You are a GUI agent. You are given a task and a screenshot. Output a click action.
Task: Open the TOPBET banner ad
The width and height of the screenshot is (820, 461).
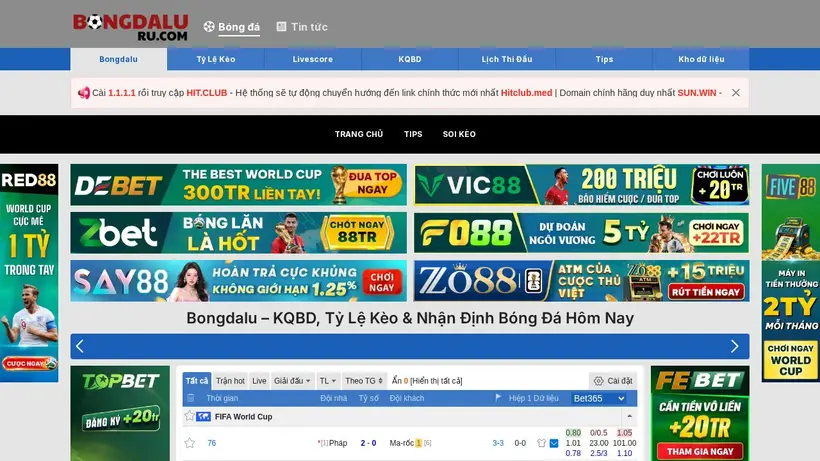point(120,413)
